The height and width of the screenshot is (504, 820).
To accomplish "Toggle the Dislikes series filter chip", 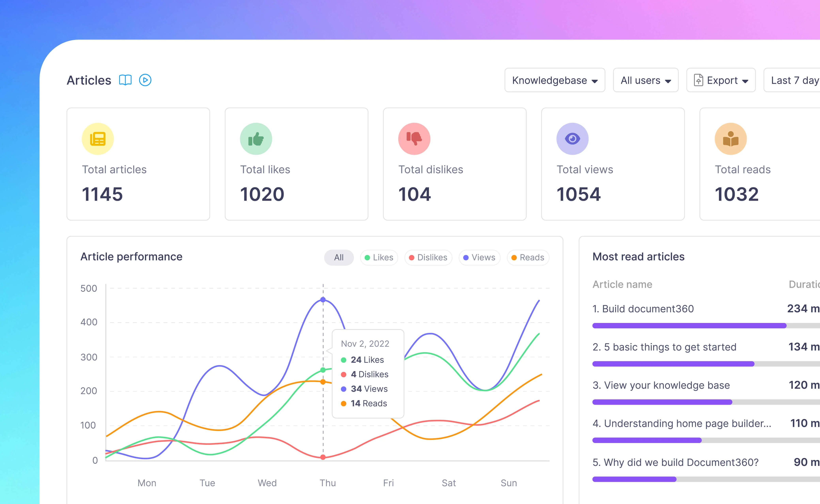I will click(x=428, y=257).
